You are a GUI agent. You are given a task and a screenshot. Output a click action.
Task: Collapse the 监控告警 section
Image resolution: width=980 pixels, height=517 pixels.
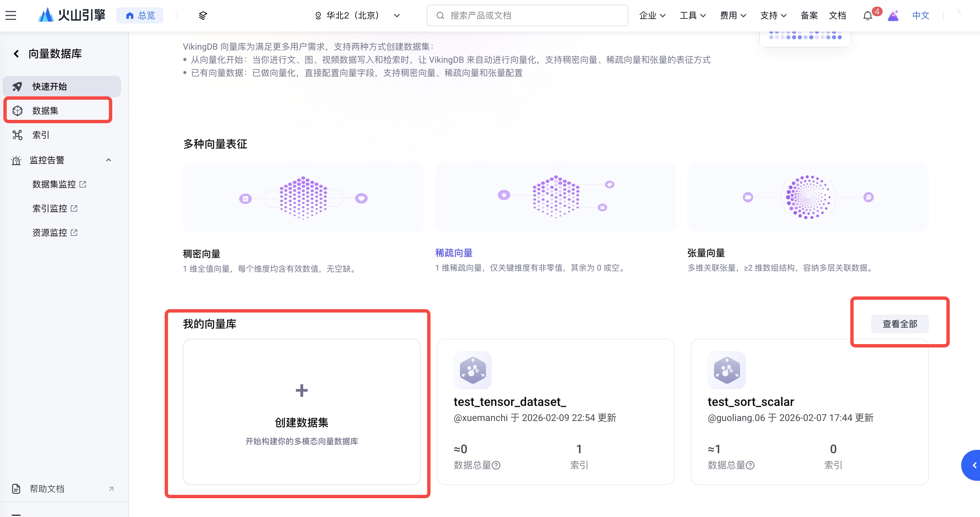109,160
